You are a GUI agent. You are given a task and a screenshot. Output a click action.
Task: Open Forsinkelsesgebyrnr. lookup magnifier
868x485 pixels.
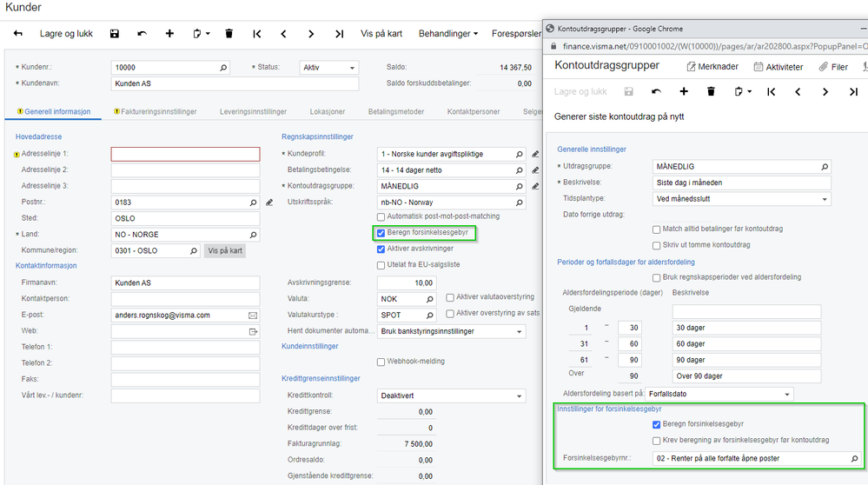(x=854, y=458)
